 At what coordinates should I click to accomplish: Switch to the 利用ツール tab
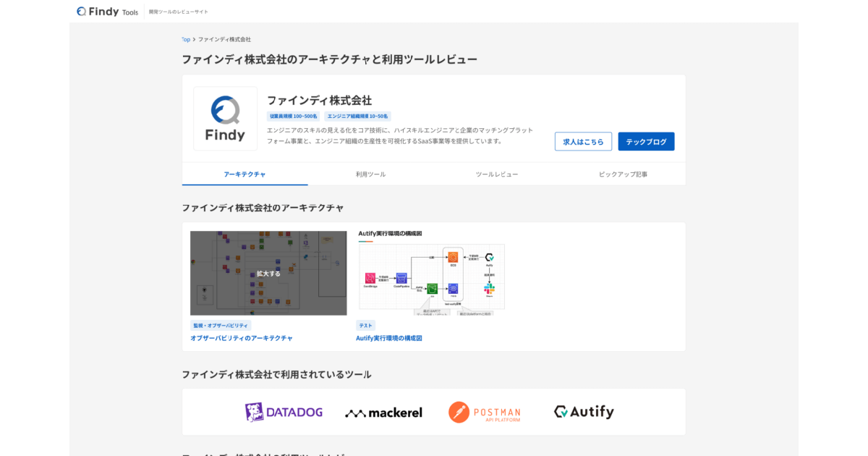click(x=369, y=174)
